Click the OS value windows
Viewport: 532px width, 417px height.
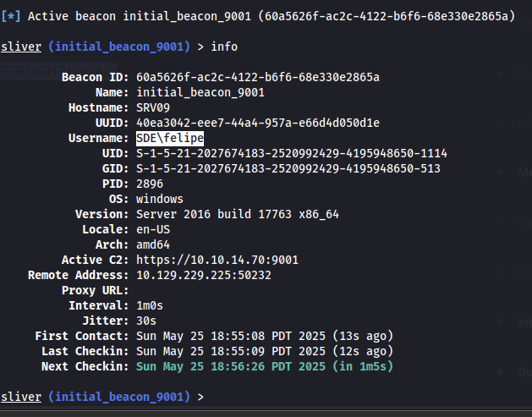(x=160, y=199)
